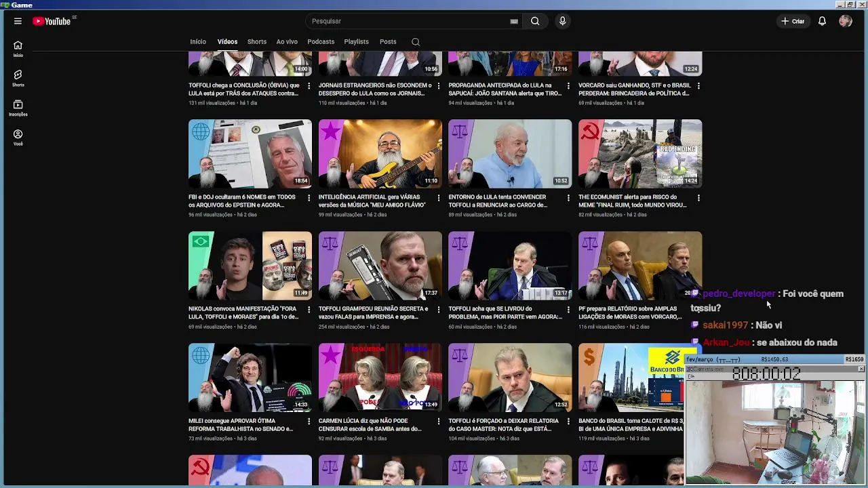Viewport: 868px width, 488px height.
Task: Open options menu for TOFFOLI acha que SE LIVROU
Action: click(568, 310)
